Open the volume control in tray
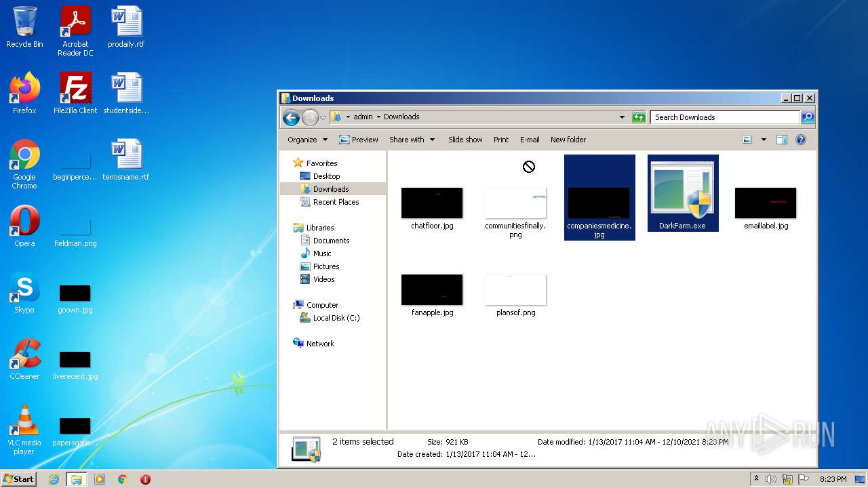Screen dimensions: 868x488 pos(771,479)
